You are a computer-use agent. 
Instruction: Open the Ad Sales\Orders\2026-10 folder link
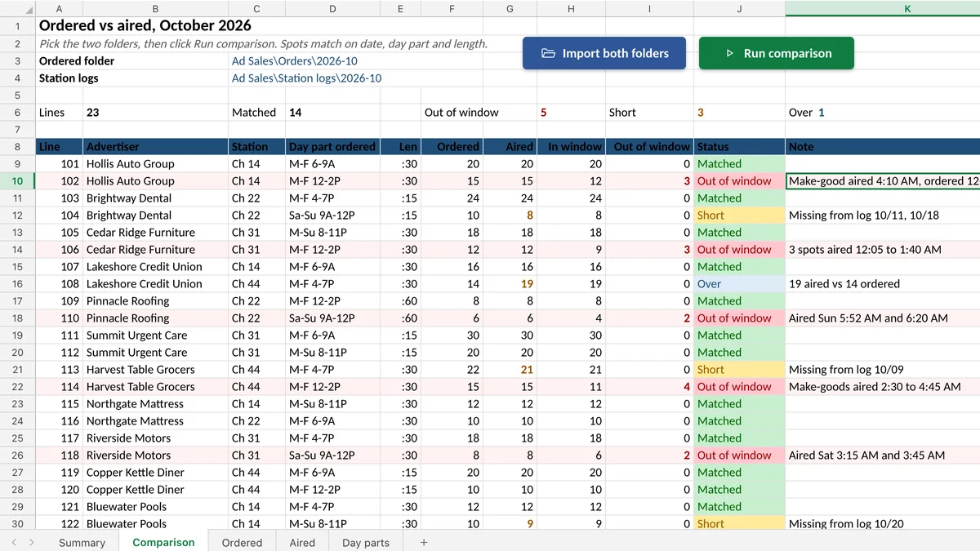(294, 61)
